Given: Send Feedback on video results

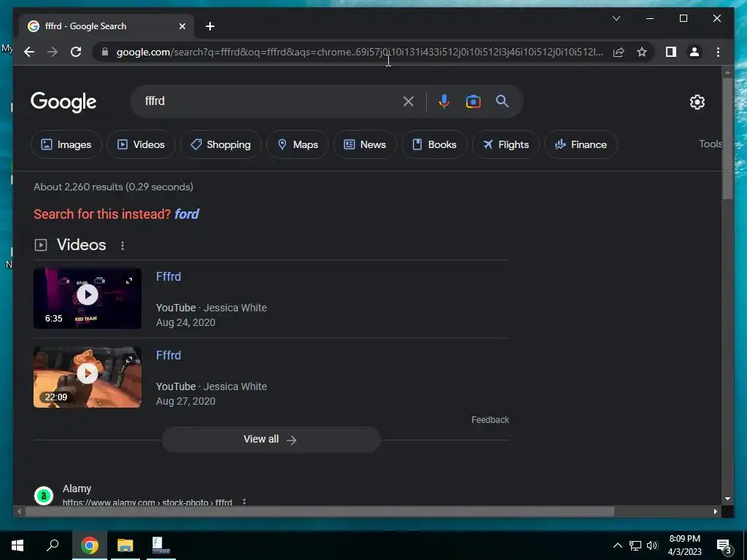Looking at the screenshot, I should (x=490, y=419).
